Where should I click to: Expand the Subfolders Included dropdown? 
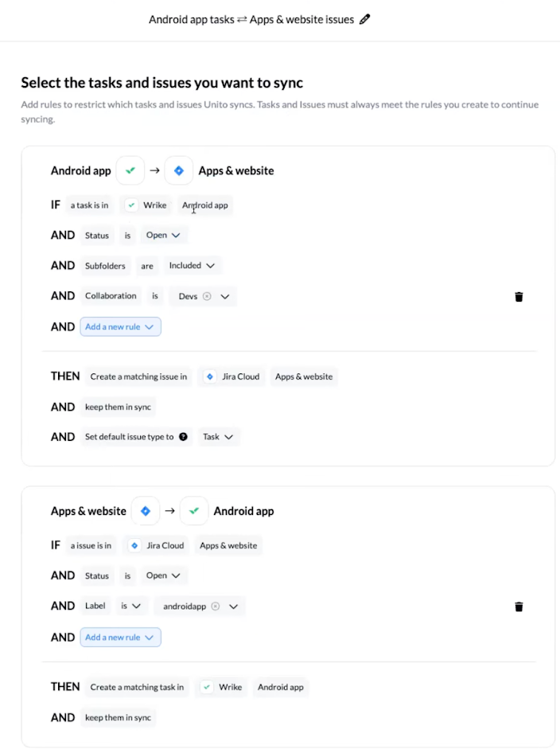point(192,266)
